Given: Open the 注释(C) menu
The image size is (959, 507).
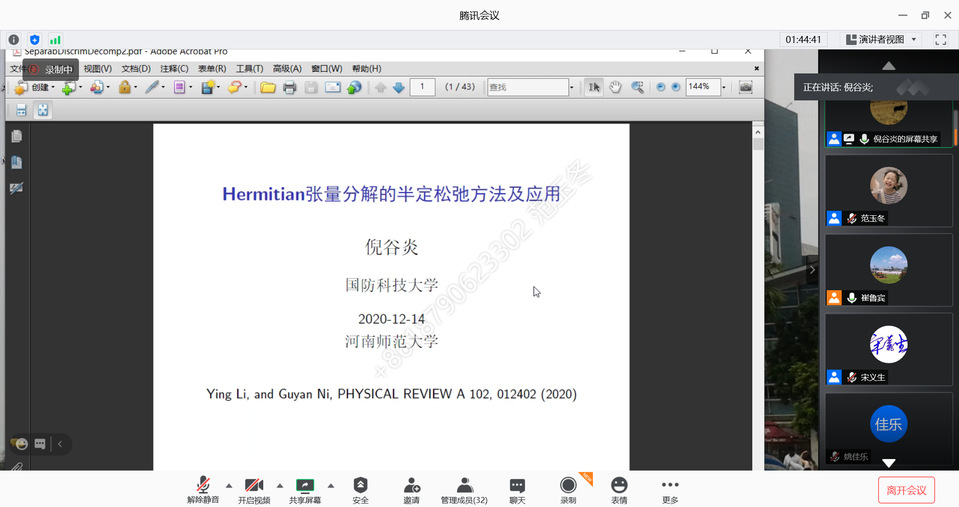Looking at the screenshot, I should point(174,69).
